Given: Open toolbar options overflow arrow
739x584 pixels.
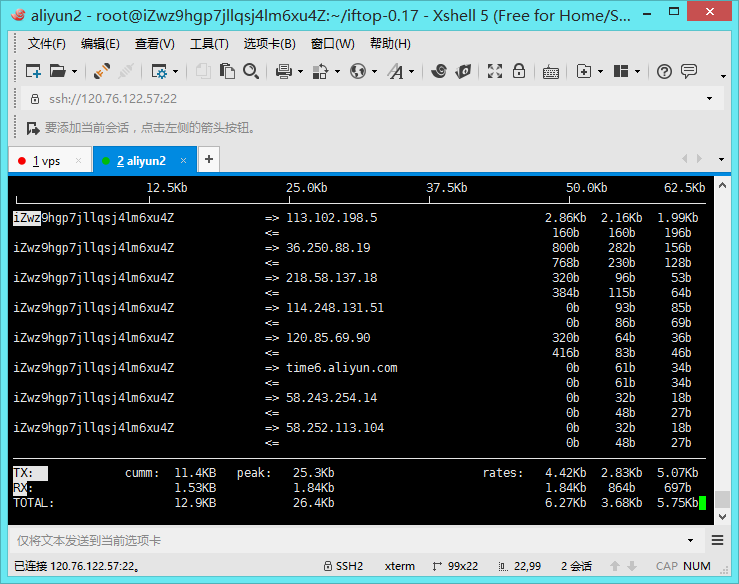Looking at the screenshot, I should point(723,76).
